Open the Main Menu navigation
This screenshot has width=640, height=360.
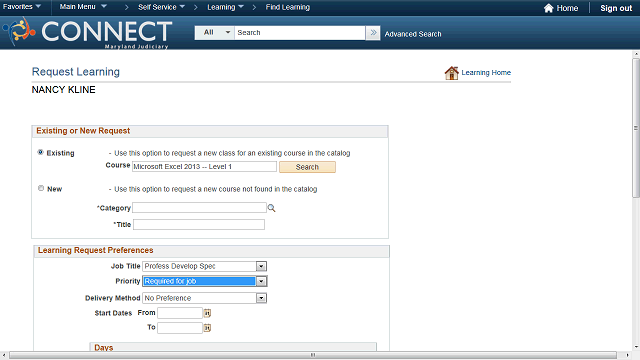[83, 7]
